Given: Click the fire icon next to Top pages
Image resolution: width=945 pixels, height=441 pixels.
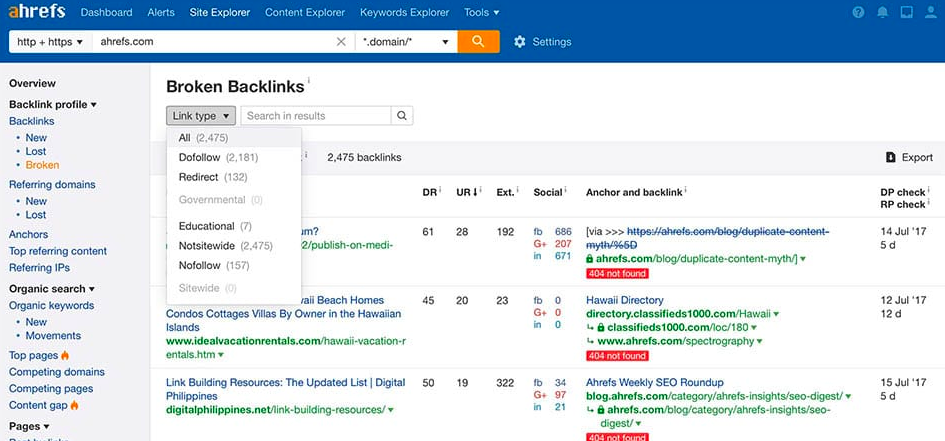Looking at the screenshot, I should pyautogui.click(x=65, y=355).
